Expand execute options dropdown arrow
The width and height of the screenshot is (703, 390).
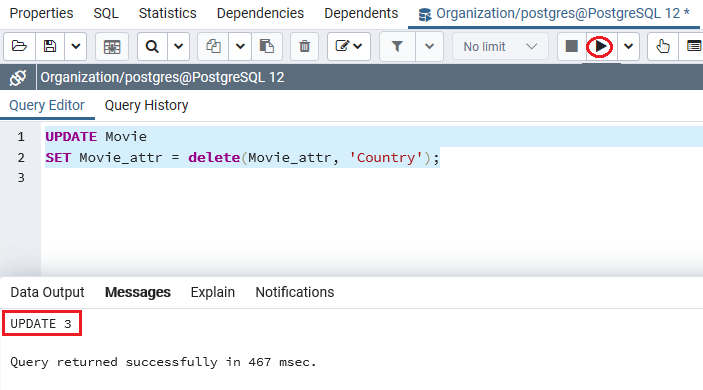click(x=628, y=46)
